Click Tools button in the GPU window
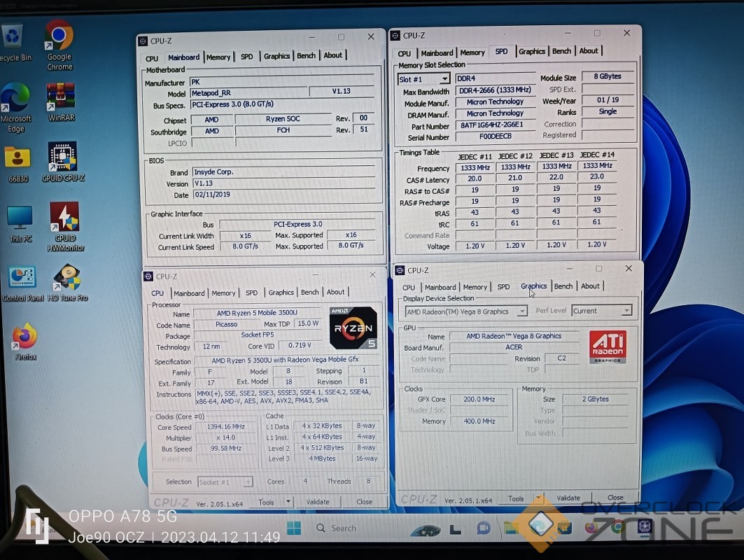The width and height of the screenshot is (744, 560). [516, 499]
